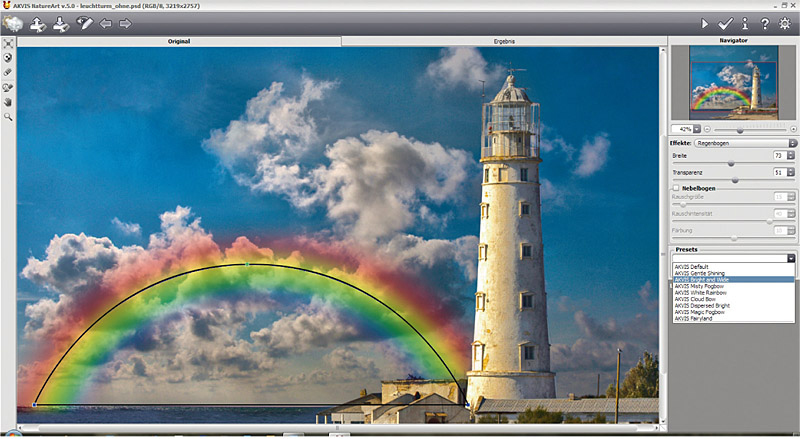Viewport: 800px width, 439px height.
Task: Click the Transparenz slider handle
Action: coord(735,180)
